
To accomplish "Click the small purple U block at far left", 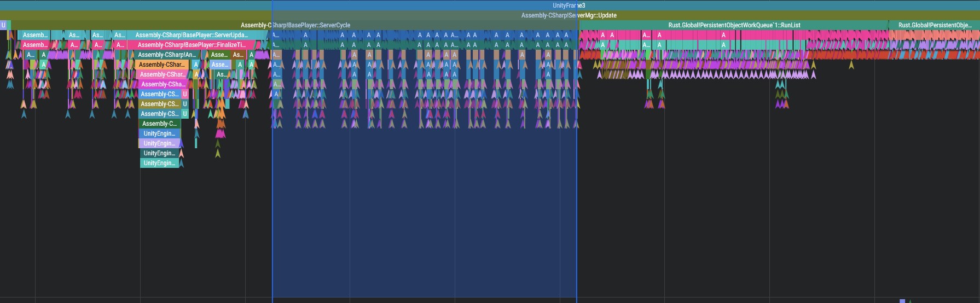I will click(x=3, y=25).
